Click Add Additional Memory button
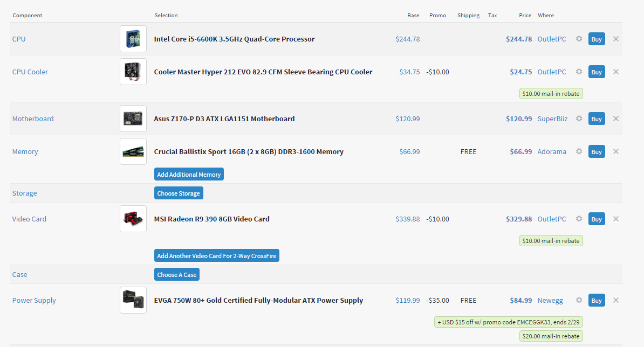Viewport: 644px width, 347px height. click(189, 174)
